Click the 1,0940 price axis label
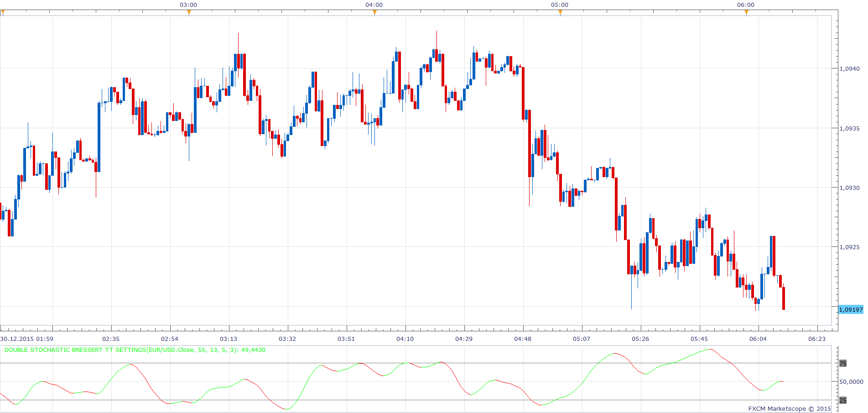 [x=849, y=68]
